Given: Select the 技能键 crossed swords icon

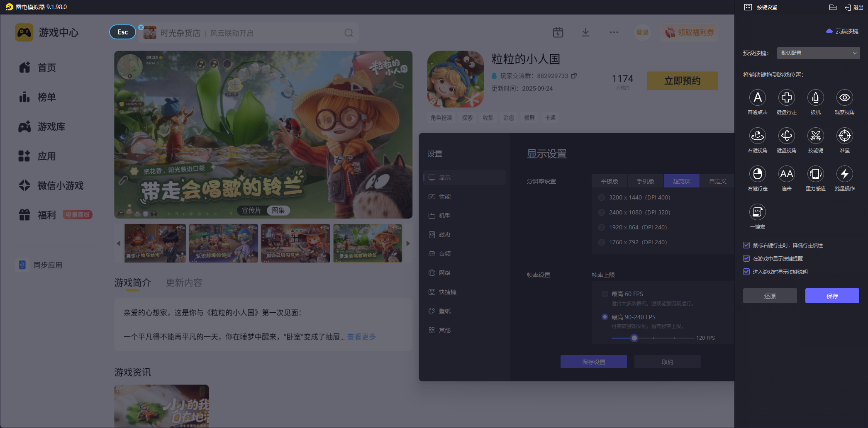Looking at the screenshot, I should click(x=815, y=136).
